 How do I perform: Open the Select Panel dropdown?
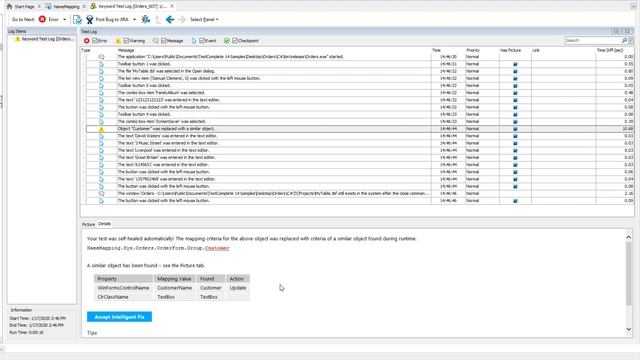[204, 20]
